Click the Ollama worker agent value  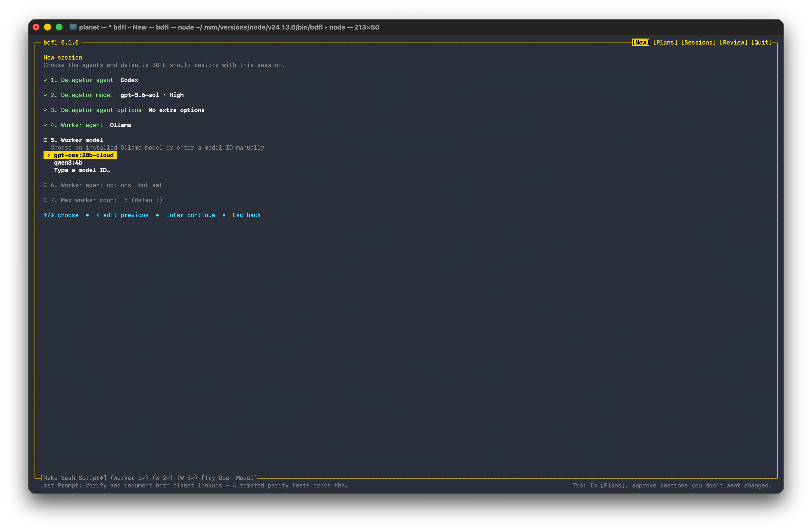click(x=120, y=125)
